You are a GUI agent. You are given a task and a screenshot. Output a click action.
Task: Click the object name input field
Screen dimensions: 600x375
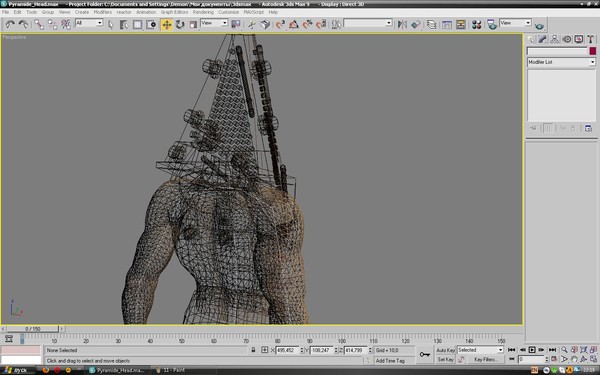pos(557,51)
